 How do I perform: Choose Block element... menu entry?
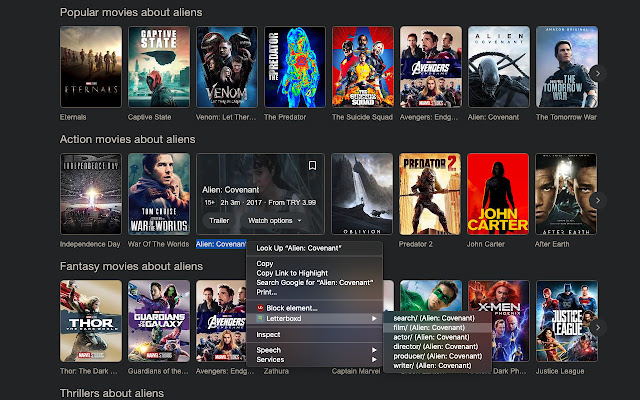coord(314,308)
